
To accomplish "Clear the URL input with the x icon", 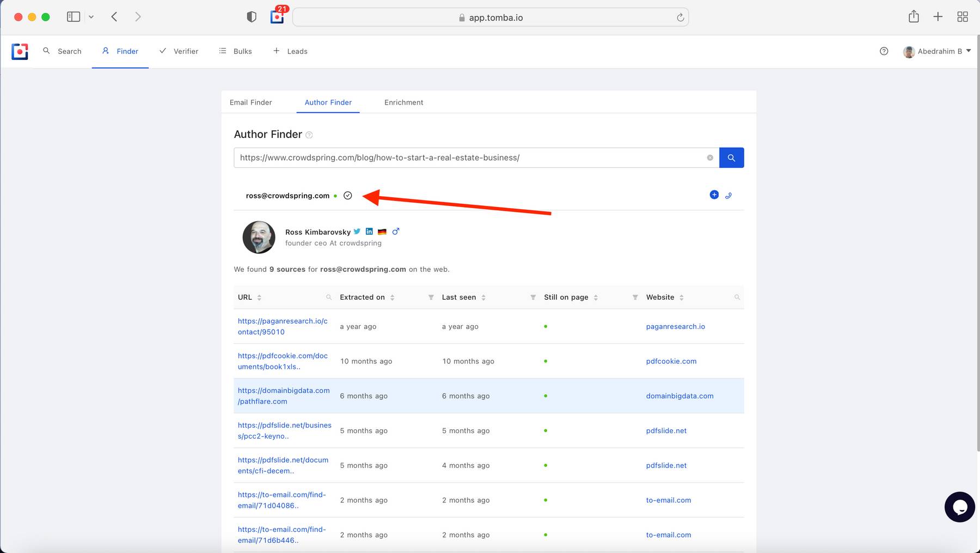I will click(x=710, y=157).
